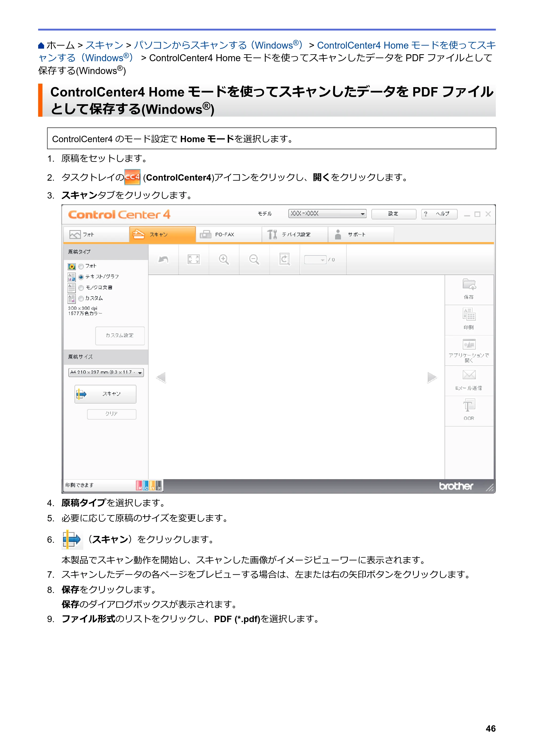This screenshot has width=534, height=756.
Task: Click the left preview arrow
Action: (161, 377)
